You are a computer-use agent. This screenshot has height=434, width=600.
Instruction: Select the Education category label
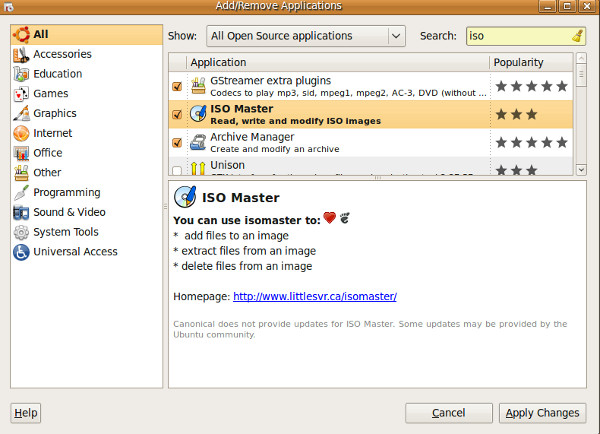pos(58,74)
